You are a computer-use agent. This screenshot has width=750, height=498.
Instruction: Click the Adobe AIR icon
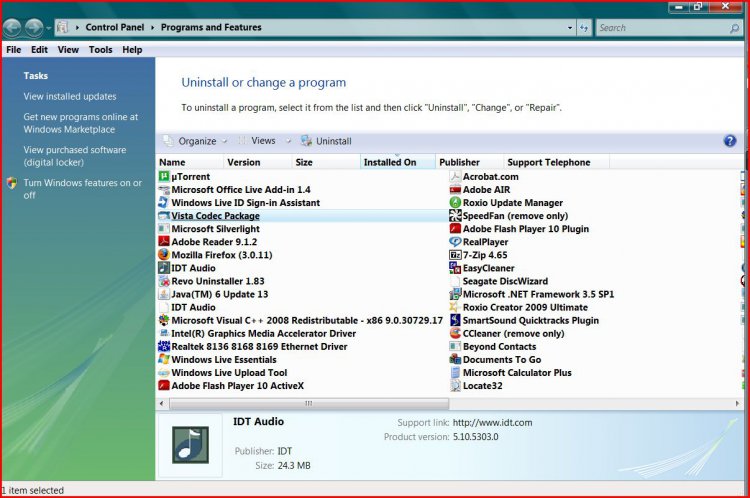click(x=455, y=189)
